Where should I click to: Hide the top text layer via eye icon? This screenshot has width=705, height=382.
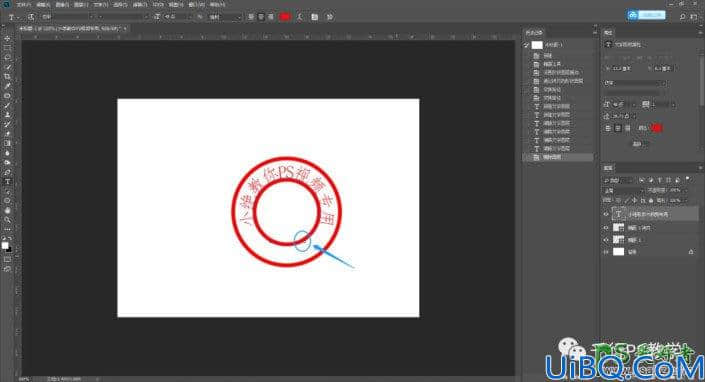(x=607, y=214)
